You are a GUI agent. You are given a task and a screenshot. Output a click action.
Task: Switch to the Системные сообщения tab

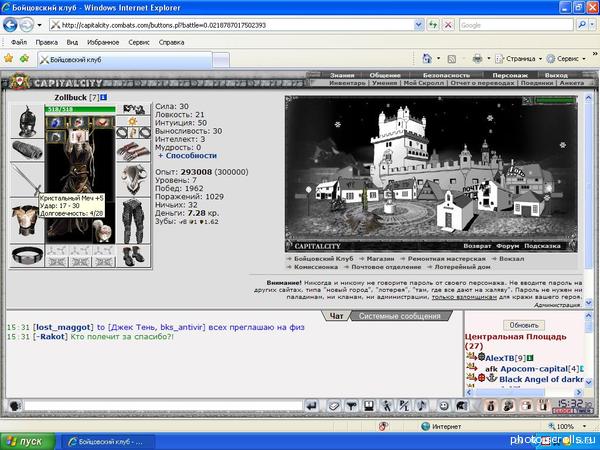(x=400, y=316)
